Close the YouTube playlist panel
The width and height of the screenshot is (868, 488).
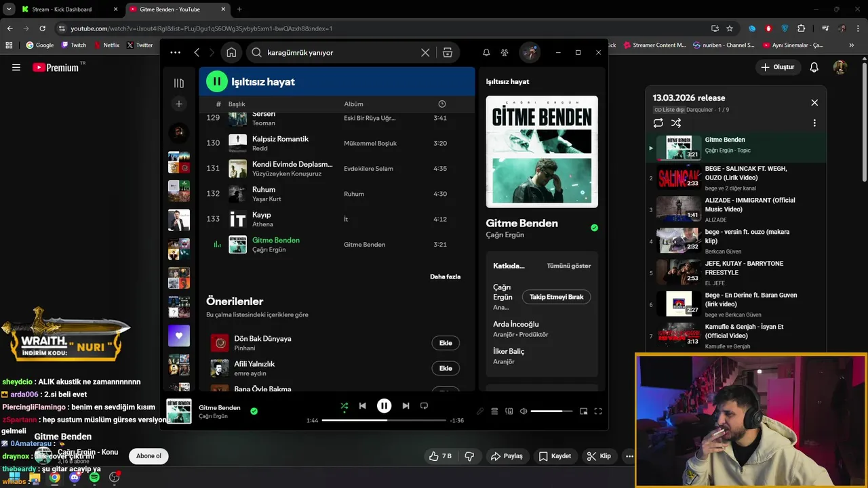point(814,103)
